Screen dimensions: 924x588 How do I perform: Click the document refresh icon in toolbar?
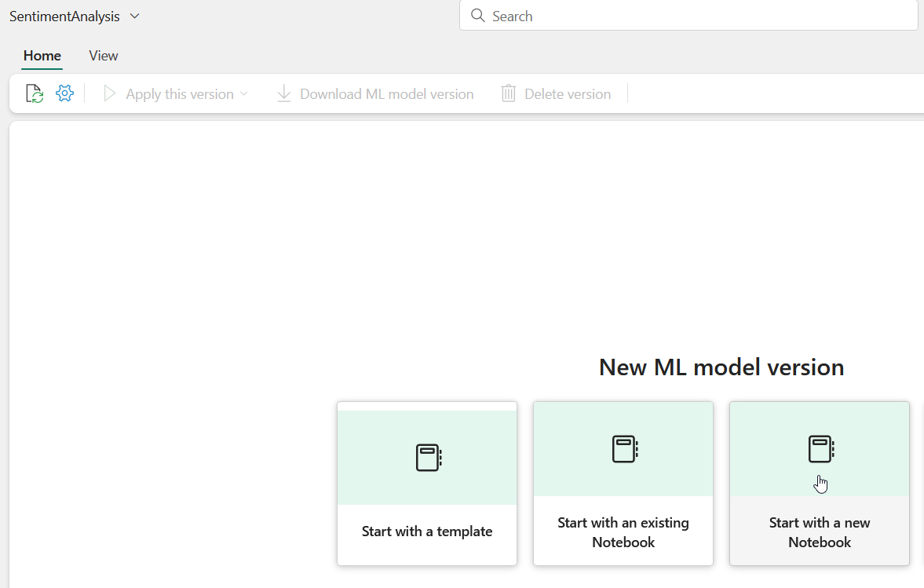point(35,94)
